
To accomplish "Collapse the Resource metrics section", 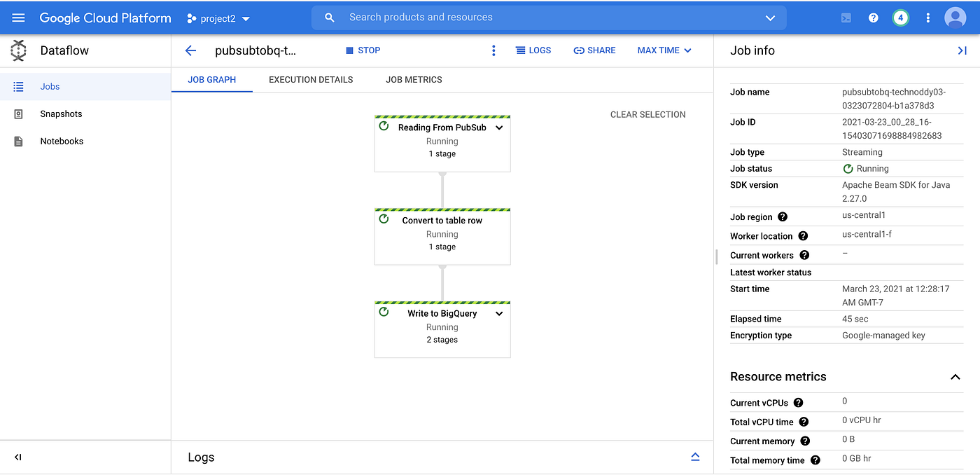I will click(955, 377).
